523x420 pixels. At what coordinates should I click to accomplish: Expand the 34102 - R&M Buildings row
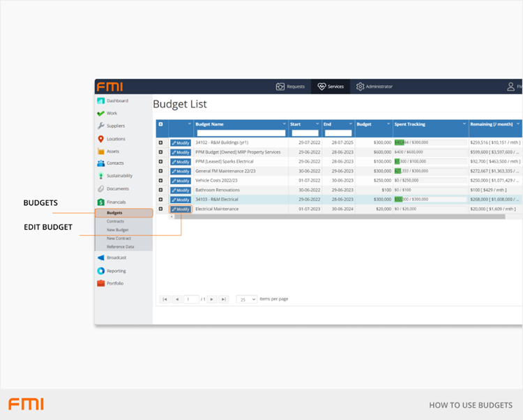(161, 142)
